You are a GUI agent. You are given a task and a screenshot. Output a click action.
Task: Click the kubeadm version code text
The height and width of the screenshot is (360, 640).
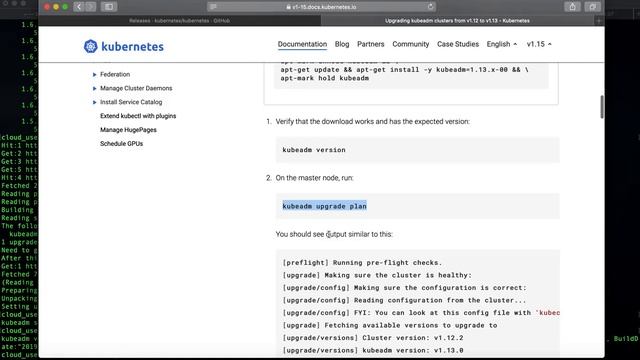[314, 150]
